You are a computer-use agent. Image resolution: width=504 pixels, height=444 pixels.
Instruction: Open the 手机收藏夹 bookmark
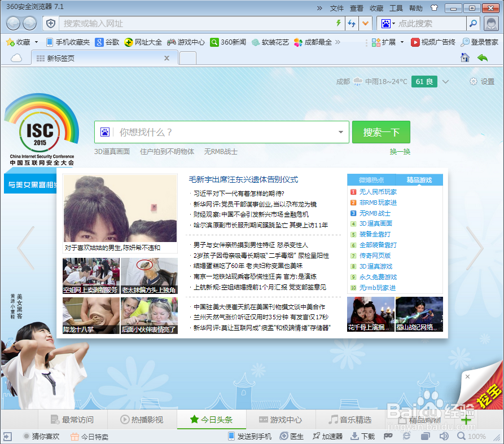click(68, 42)
